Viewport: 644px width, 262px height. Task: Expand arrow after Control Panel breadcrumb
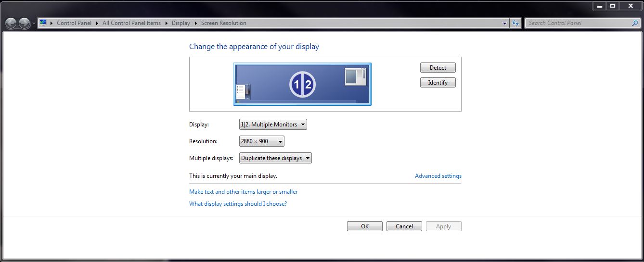click(x=97, y=23)
